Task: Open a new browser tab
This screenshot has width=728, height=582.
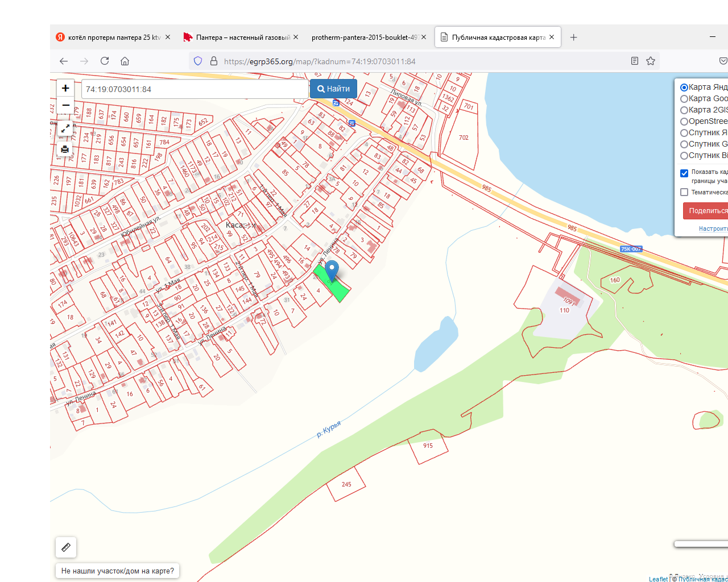Action: tap(574, 38)
